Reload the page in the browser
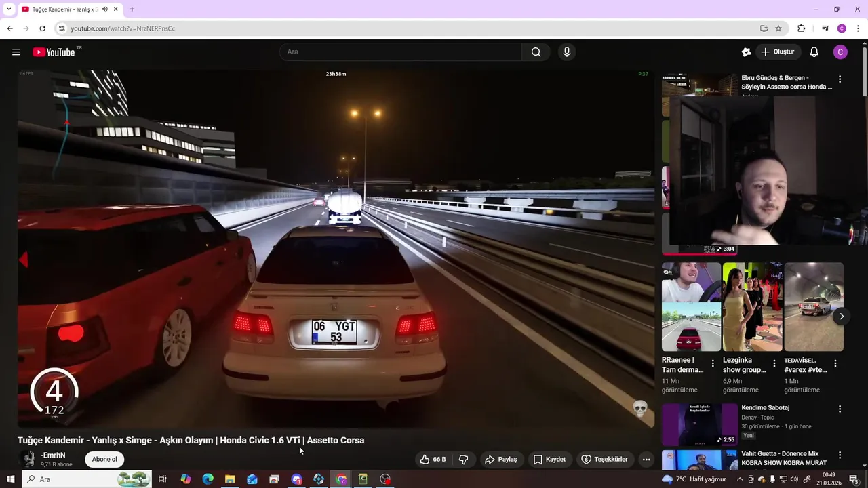This screenshot has width=868, height=488. [42, 28]
